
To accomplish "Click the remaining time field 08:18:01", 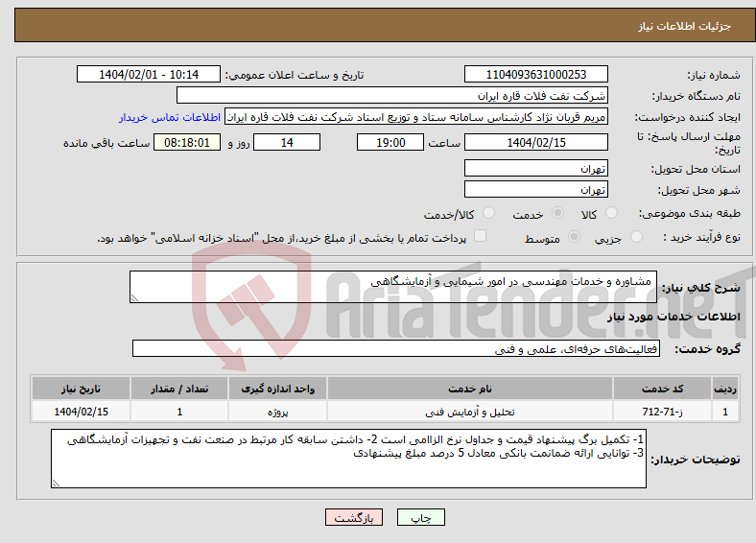I will pyautogui.click(x=186, y=142).
